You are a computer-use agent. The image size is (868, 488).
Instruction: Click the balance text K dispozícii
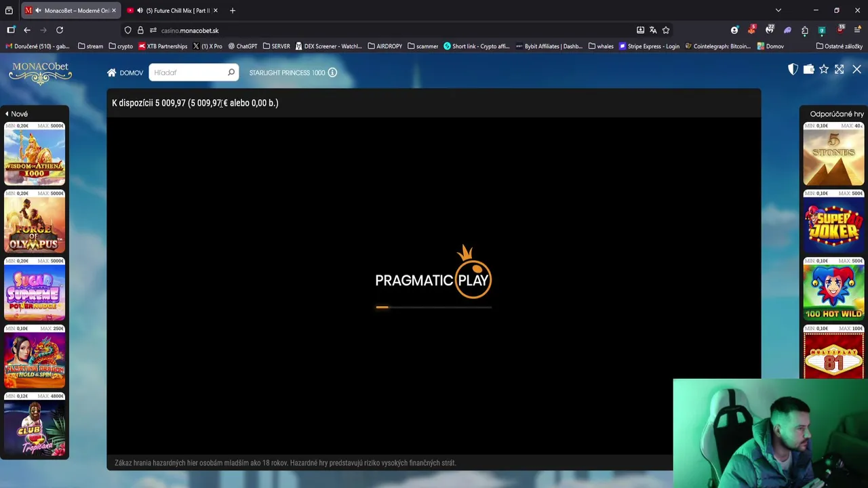(x=195, y=103)
